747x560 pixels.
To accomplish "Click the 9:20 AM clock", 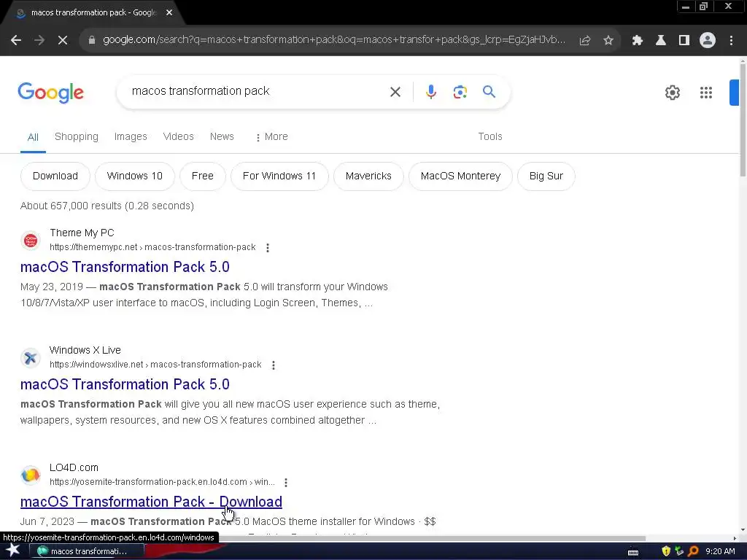I will tap(720, 551).
